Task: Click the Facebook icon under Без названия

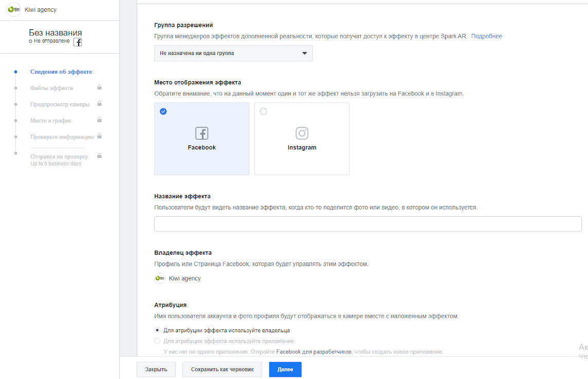Action: click(x=78, y=42)
